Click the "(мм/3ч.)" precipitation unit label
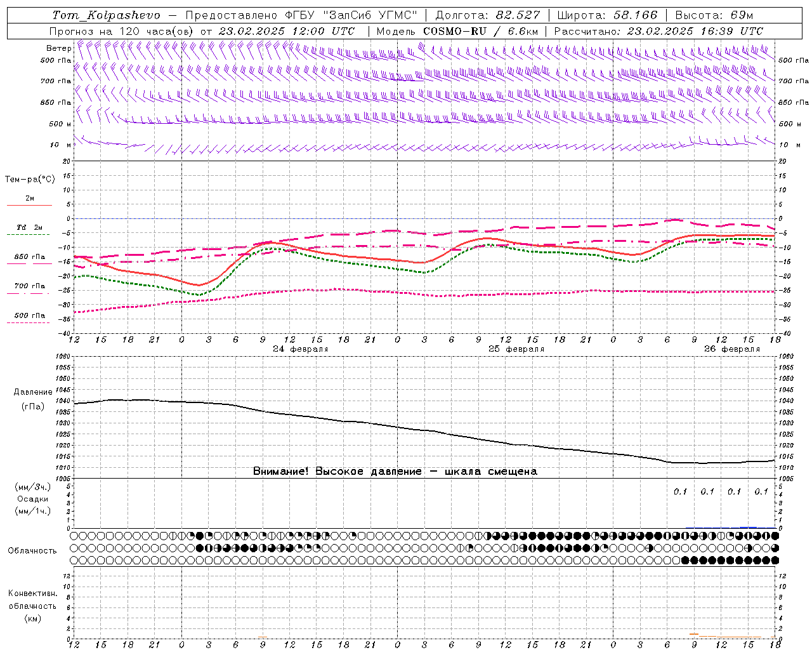812x650 pixels. 33,487
